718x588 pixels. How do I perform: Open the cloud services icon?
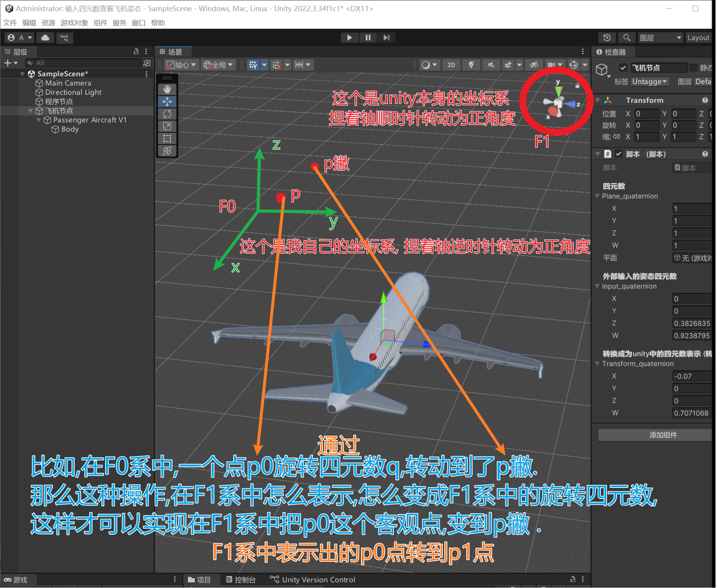[45, 38]
